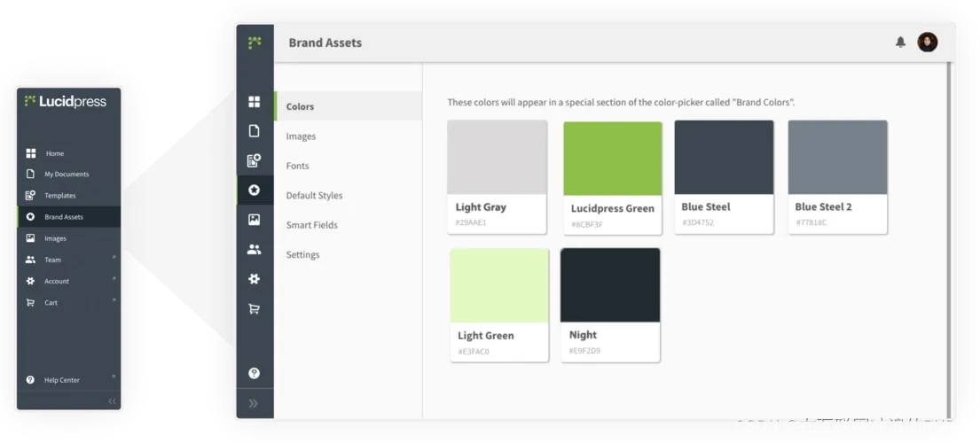The height and width of the screenshot is (443, 980).
Task: Click hex code #3D4752
Action: coord(697,222)
